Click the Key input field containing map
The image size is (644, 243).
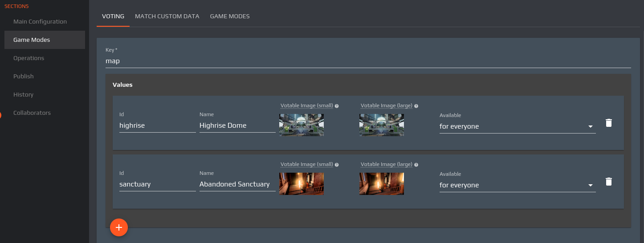click(x=368, y=61)
